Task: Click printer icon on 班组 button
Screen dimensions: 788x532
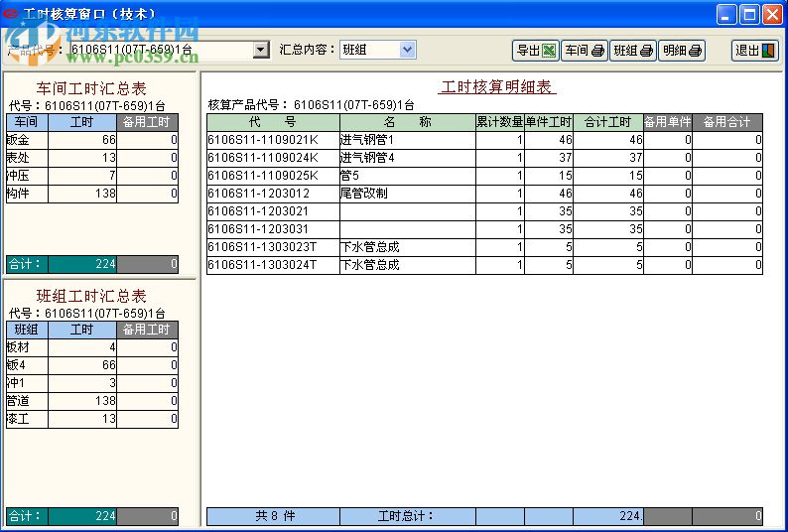Action: 647,51
